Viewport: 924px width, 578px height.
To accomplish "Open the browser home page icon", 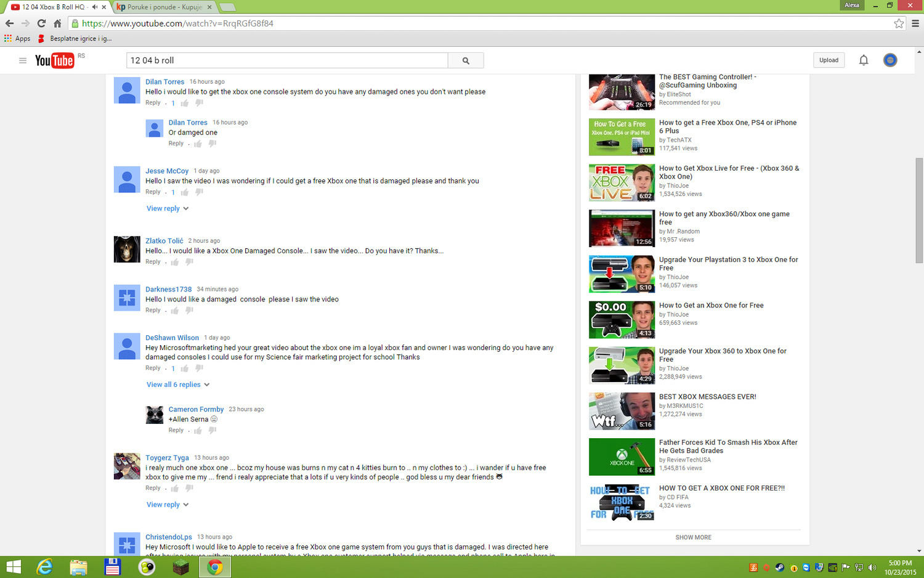I will click(57, 23).
